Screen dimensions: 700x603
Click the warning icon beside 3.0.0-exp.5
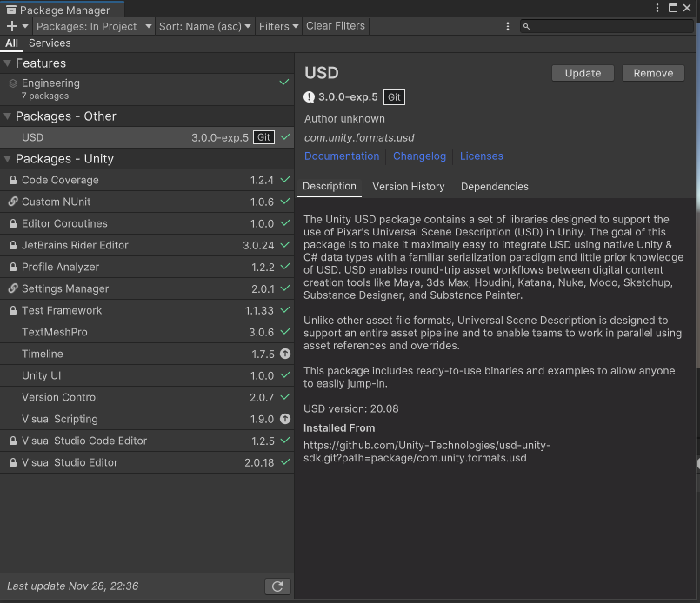309,97
